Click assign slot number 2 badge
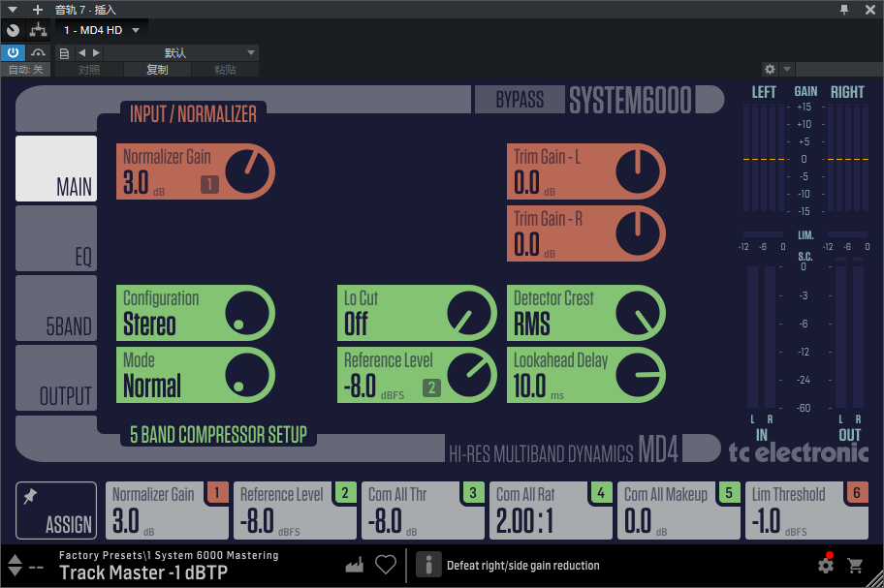The image size is (884, 588). pyautogui.click(x=346, y=493)
